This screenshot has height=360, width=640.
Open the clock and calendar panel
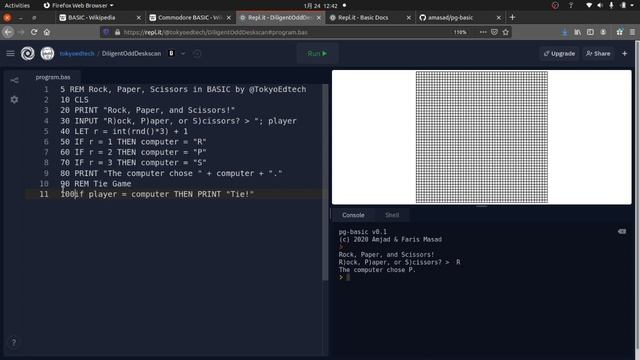point(321,5)
